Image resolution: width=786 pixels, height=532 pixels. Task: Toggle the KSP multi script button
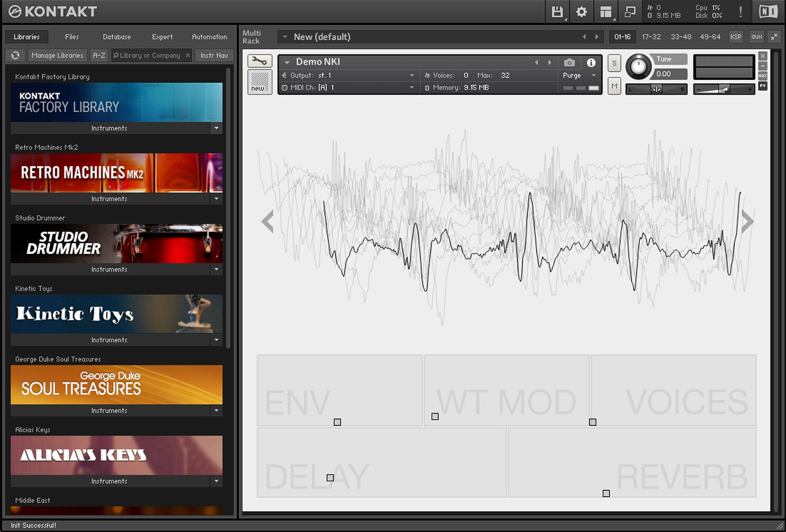(x=736, y=36)
